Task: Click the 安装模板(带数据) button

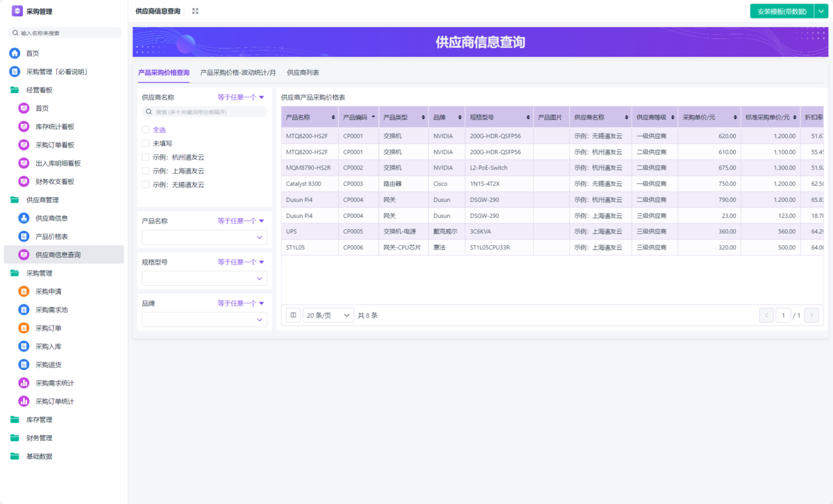Action: point(782,11)
